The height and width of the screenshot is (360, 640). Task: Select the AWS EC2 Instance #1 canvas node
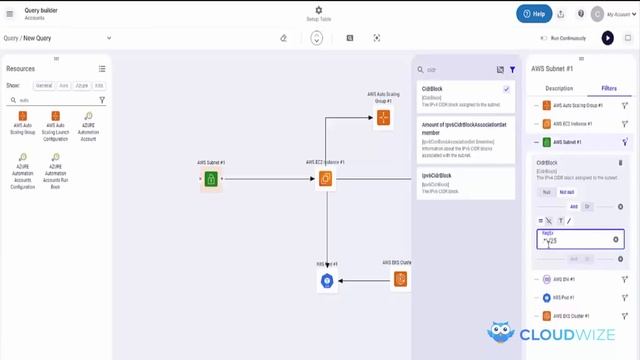click(325, 178)
